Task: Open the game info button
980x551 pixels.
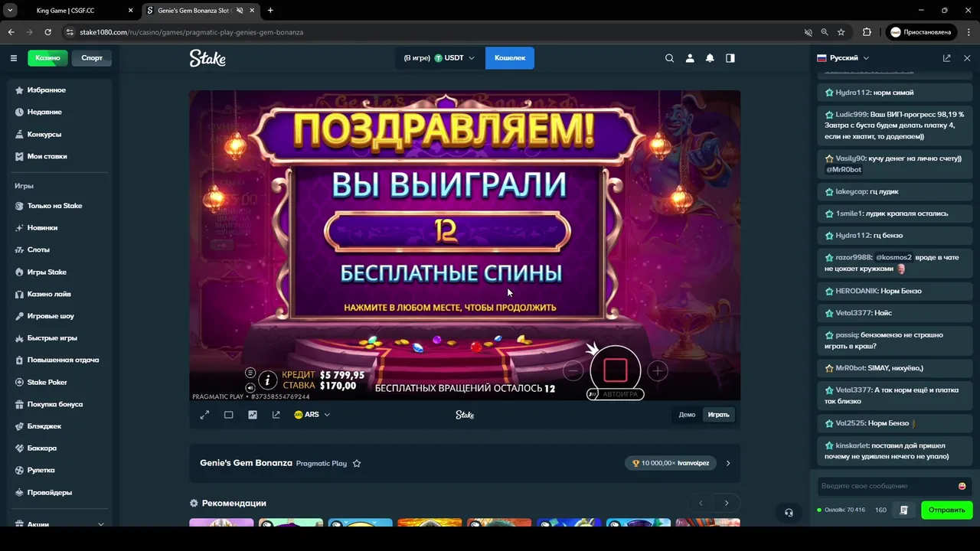Action: pyautogui.click(x=267, y=380)
